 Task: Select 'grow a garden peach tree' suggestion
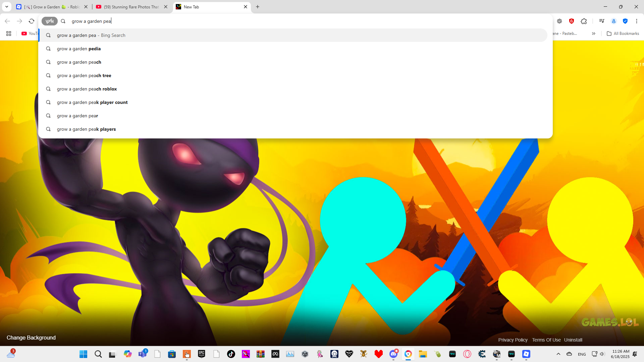293,75
